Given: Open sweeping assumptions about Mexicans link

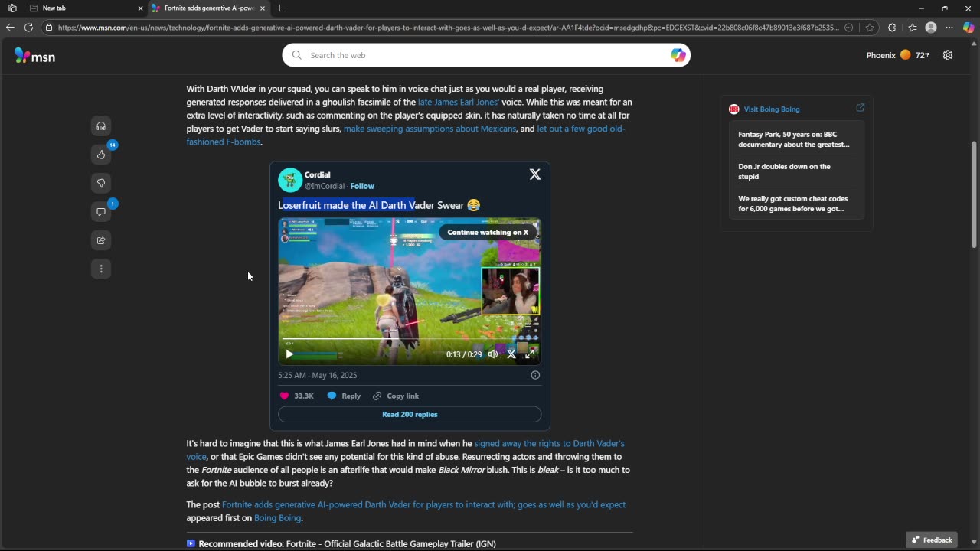Looking at the screenshot, I should (430, 129).
